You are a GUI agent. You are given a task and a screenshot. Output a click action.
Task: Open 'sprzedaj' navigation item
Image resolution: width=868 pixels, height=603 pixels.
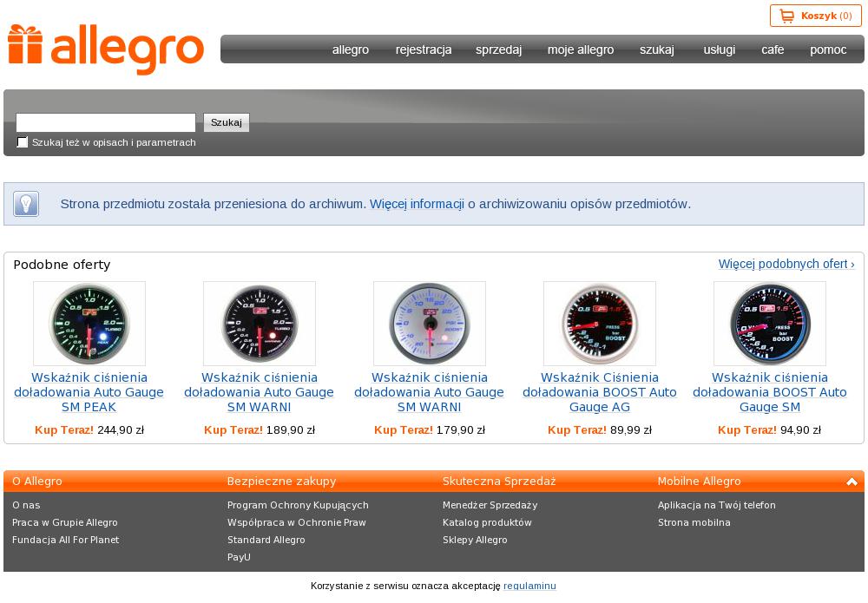(498, 49)
